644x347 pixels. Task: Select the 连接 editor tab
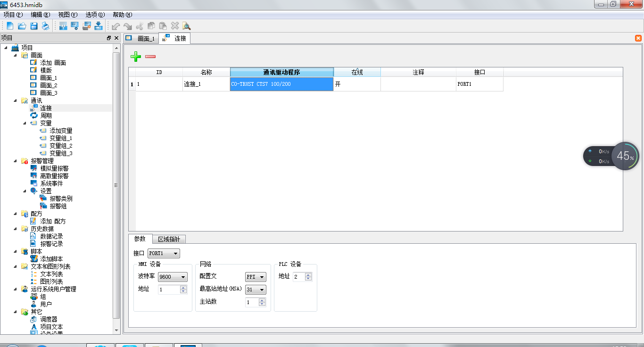coord(175,38)
